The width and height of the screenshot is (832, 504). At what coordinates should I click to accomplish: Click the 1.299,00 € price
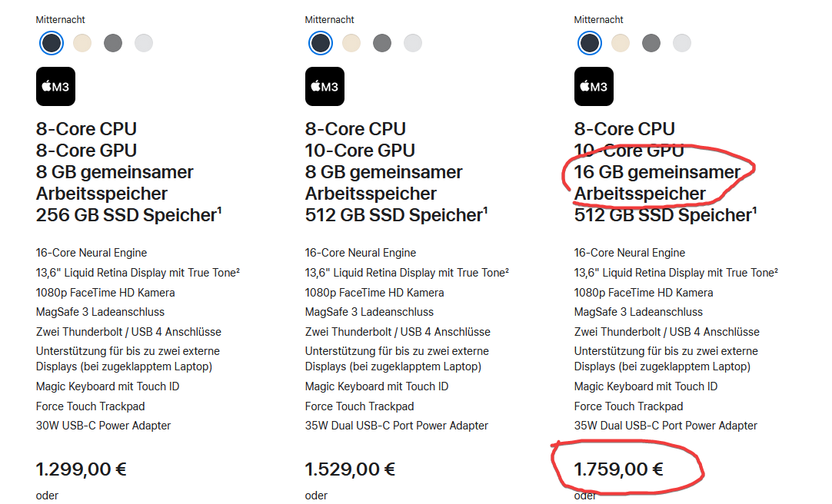(x=81, y=469)
